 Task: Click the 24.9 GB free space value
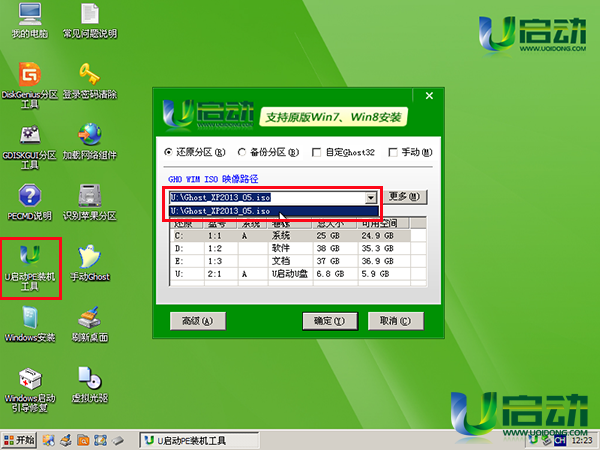pyautogui.click(x=377, y=236)
